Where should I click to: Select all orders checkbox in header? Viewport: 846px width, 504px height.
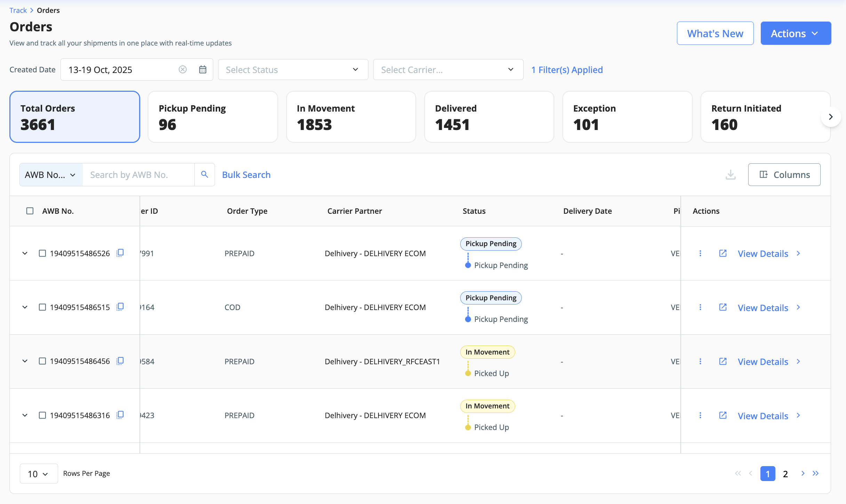tap(30, 211)
